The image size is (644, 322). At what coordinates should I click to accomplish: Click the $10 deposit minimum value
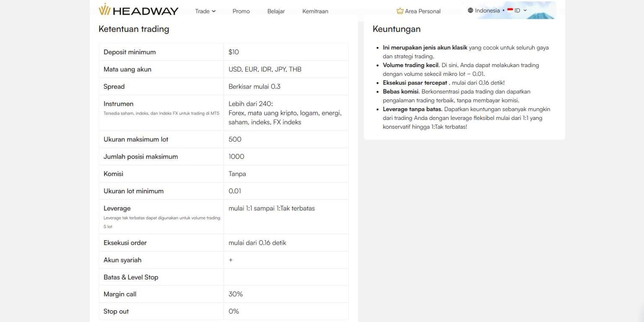tap(234, 52)
